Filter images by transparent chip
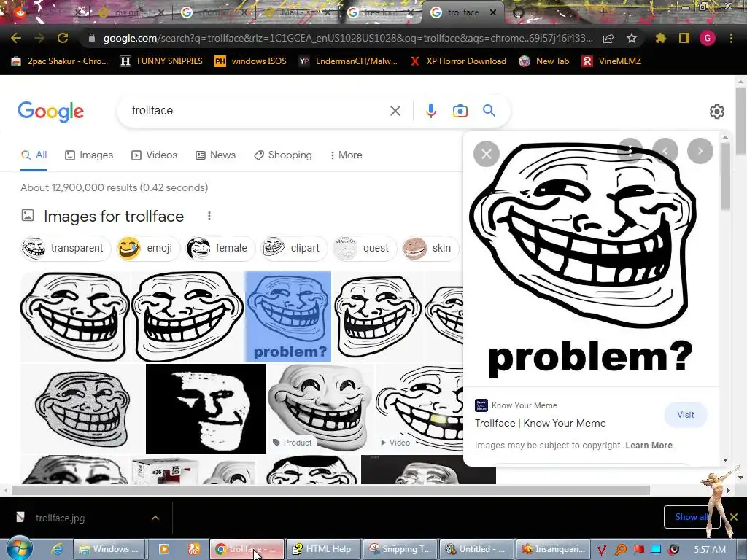 tap(65, 248)
